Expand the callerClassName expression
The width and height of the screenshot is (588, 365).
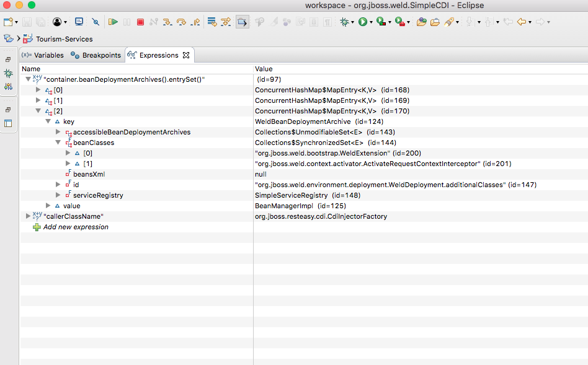[28, 216]
